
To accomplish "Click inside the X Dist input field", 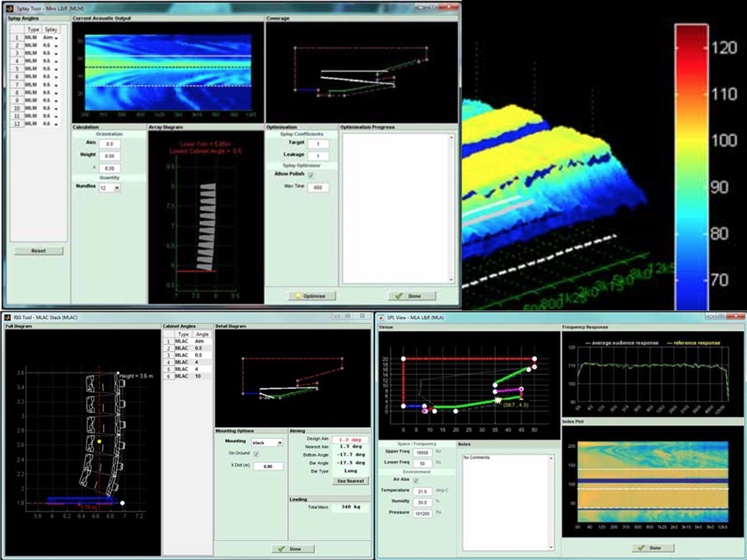I will point(269,465).
